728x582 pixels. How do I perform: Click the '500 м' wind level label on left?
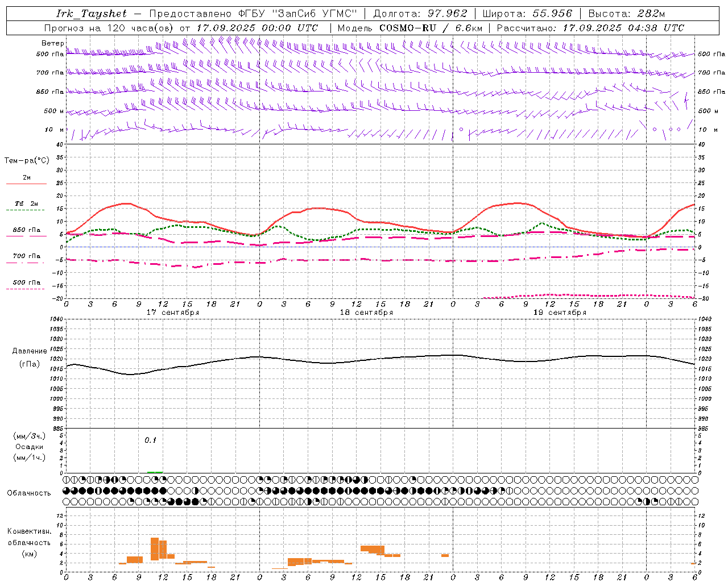pos(55,111)
